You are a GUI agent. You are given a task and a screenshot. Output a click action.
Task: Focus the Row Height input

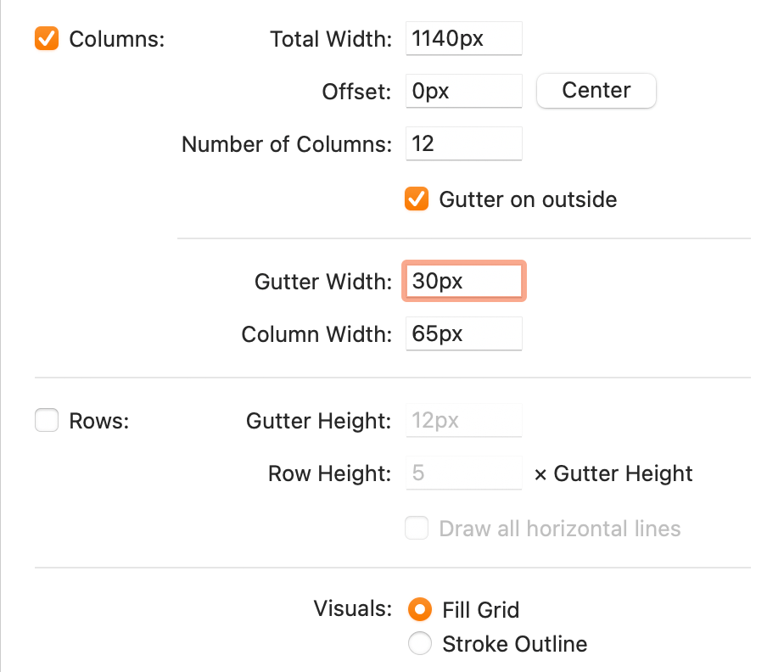463,473
